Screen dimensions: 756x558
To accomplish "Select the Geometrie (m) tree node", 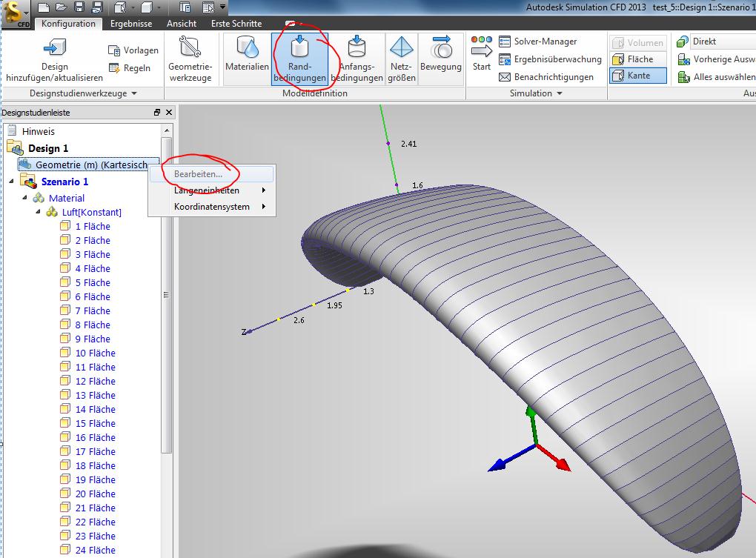I will [x=89, y=165].
